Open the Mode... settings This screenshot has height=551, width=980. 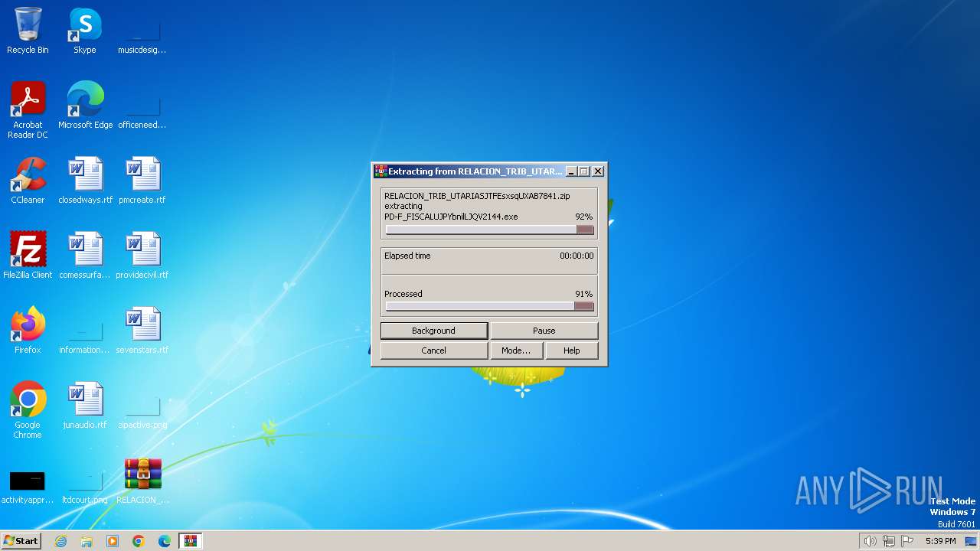pyautogui.click(x=516, y=350)
